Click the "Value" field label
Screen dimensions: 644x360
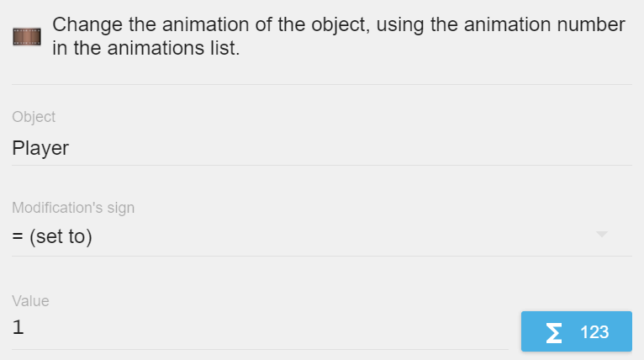[30, 300]
